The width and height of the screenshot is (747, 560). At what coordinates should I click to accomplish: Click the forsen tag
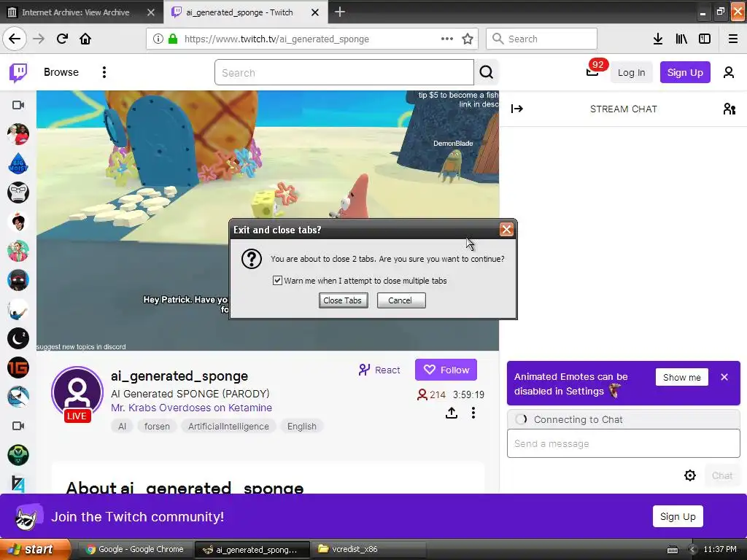pos(158,426)
